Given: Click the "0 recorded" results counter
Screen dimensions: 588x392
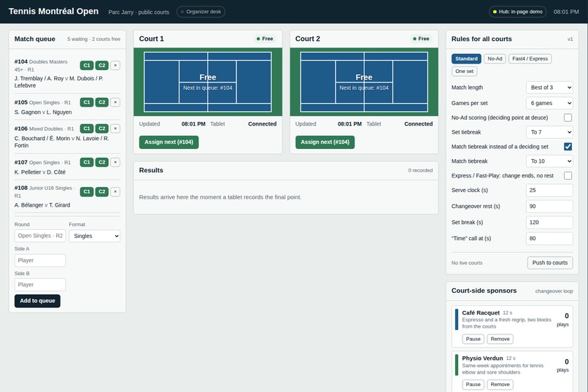Looking at the screenshot, I should (x=420, y=170).
